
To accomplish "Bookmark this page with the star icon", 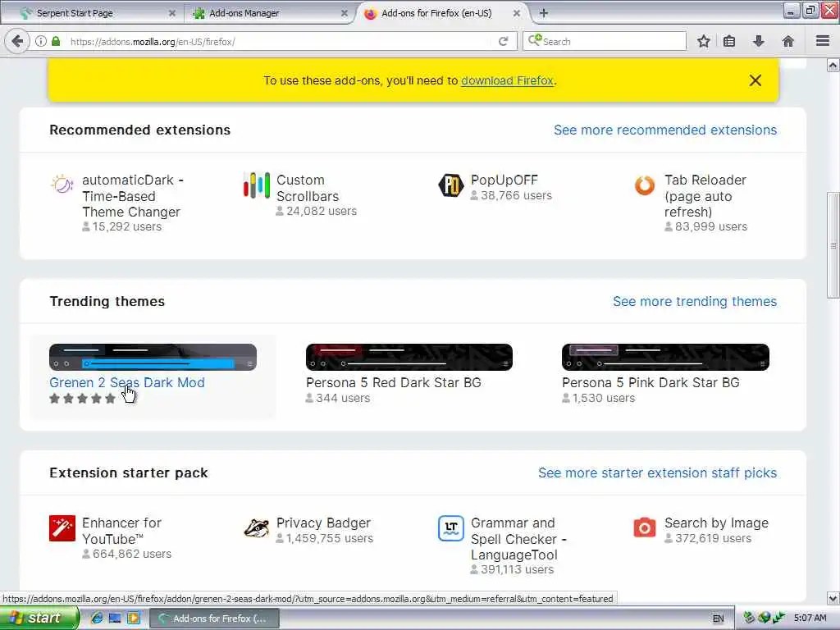I will pyautogui.click(x=703, y=41).
